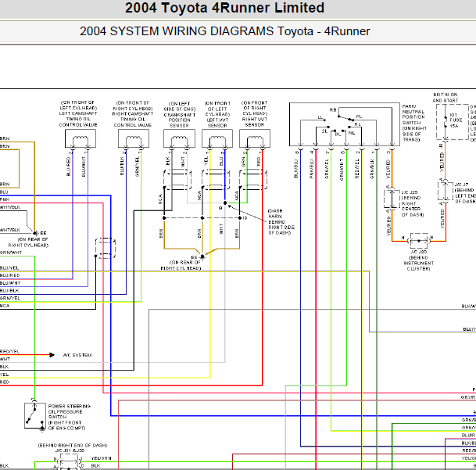Click the power steering oil pressure switch symbol
476x470 pixels.
(x=35, y=415)
